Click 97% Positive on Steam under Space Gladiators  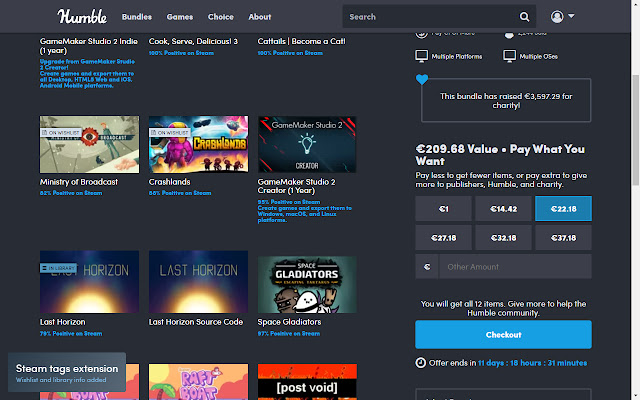(289, 333)
